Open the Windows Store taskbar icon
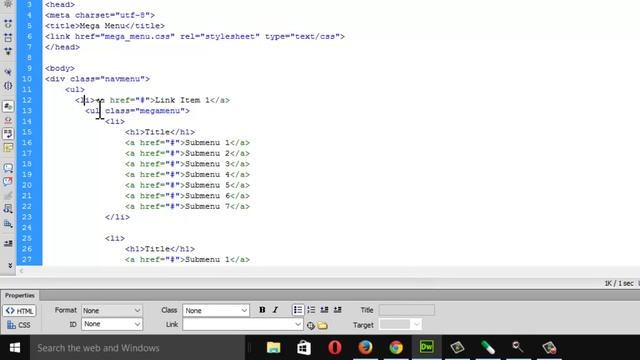This screenshot has height=360, width=640. (304, 348)
